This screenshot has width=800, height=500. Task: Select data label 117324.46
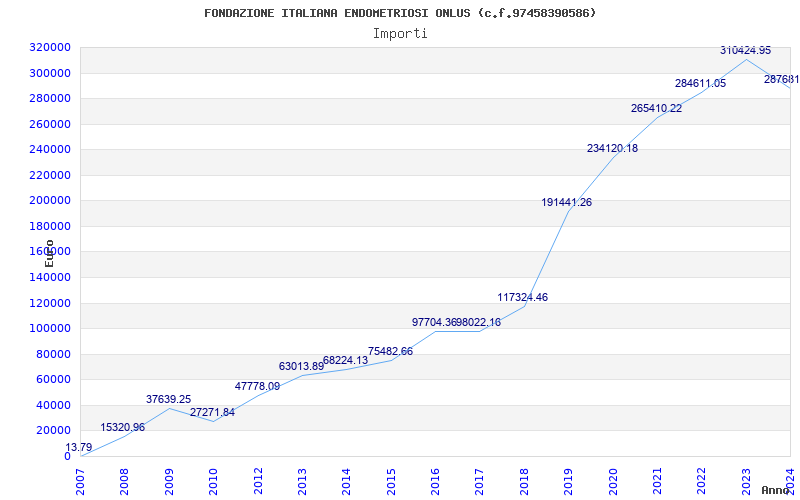tap(522, 297)
